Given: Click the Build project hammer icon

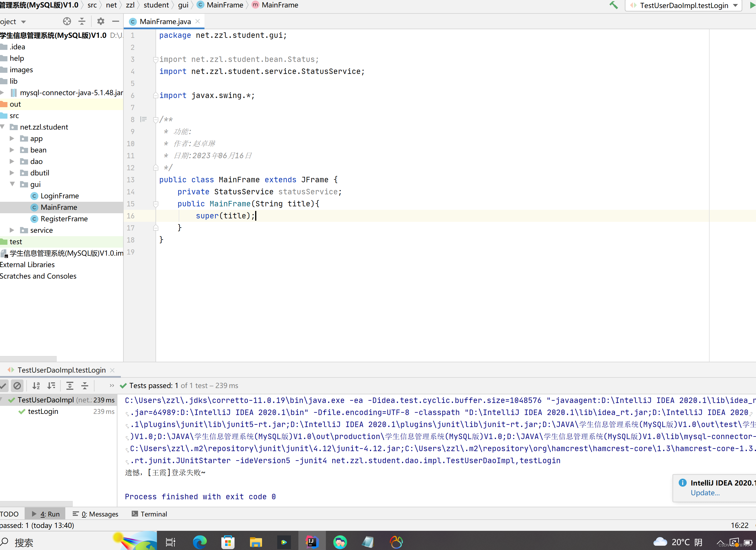Looking at the screenshot, I should [x=613, y=5].
